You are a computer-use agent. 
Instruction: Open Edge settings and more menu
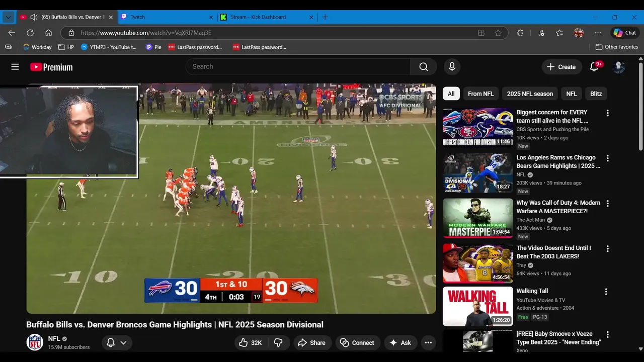598,33
